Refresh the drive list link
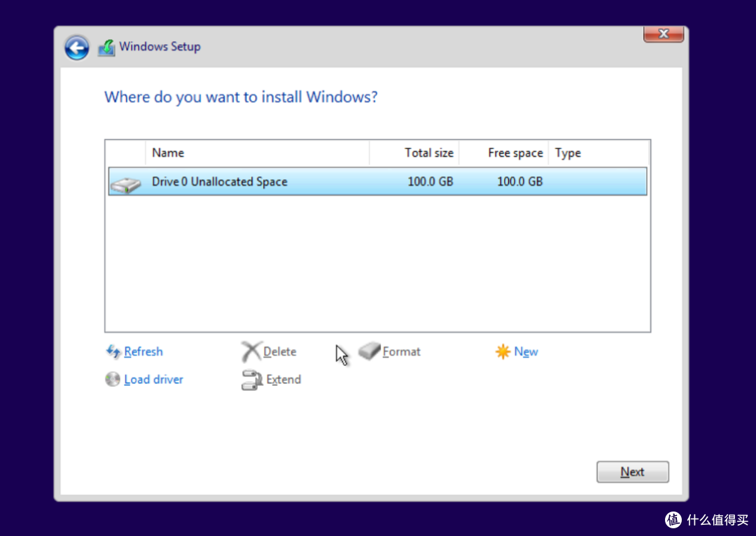The image size is (756, 536). [x=143, y=352]
